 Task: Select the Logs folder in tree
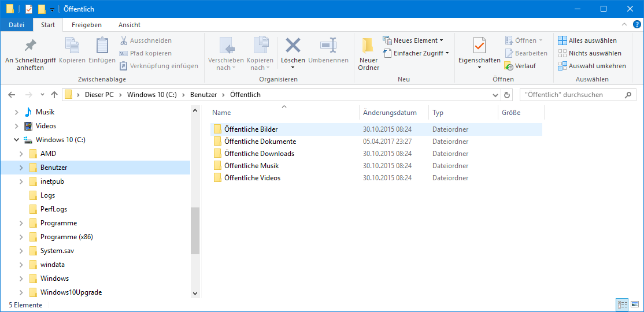(x=42, y=195)
